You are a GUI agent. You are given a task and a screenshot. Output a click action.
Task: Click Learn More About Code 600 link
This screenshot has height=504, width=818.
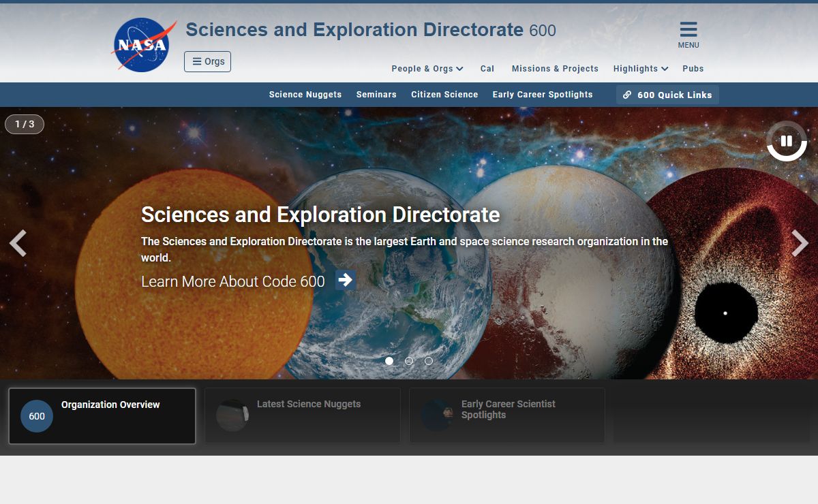pyautogui.click(x=233, y=281)
